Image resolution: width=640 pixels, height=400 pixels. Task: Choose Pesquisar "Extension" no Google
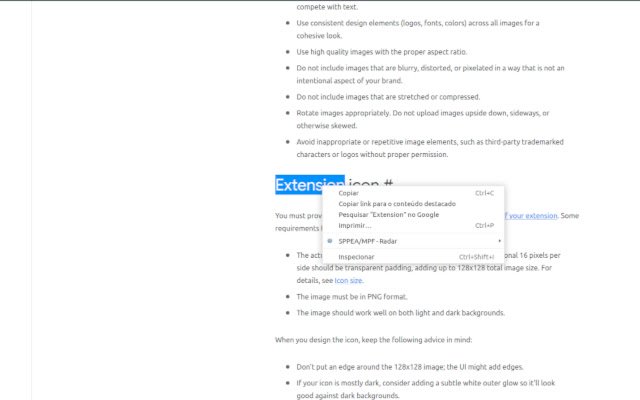(413, 215)
